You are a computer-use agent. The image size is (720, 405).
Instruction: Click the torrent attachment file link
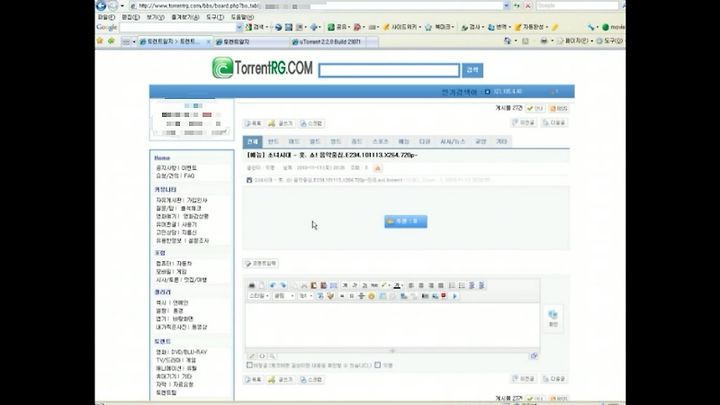tap(328, 180)
